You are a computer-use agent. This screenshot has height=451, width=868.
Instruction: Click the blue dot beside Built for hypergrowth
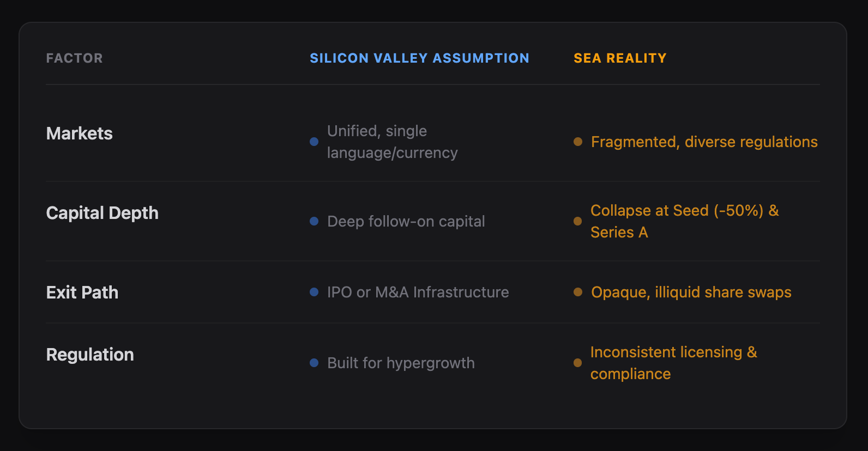[x=314, y=363]
